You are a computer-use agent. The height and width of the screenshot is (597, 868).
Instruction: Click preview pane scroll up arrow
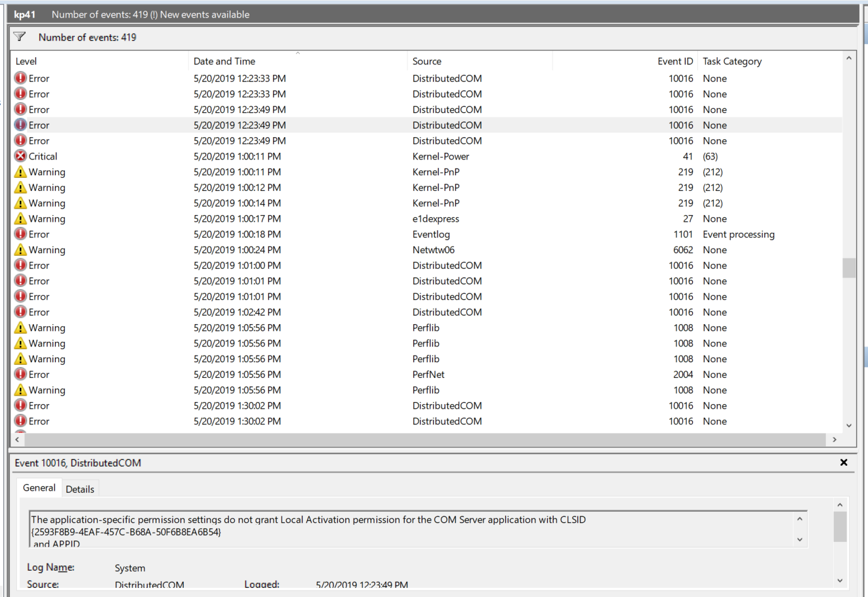840,504
